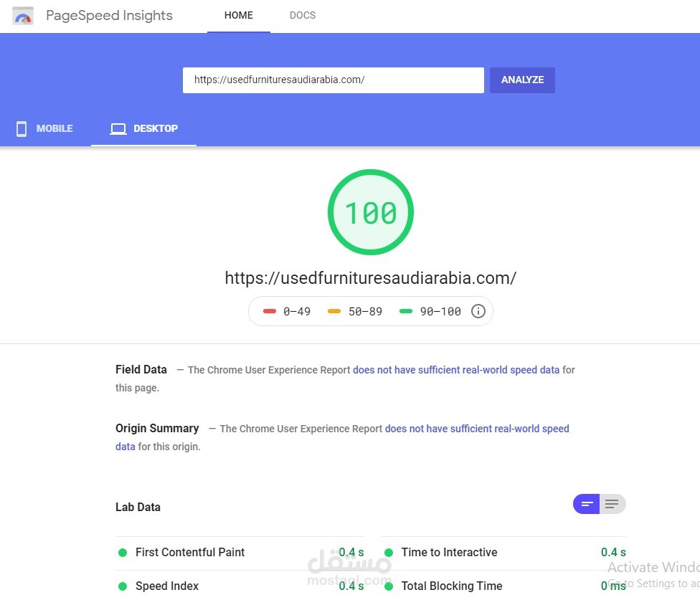Focus the URL input field
The width and height of the screenshot is (700, 600).
pos(333,80)
